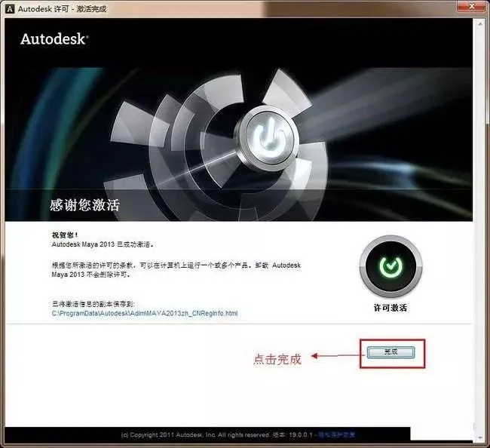490x448 pixels.
Task: Click the glowing power button graphic
Action: pos(268,137)
